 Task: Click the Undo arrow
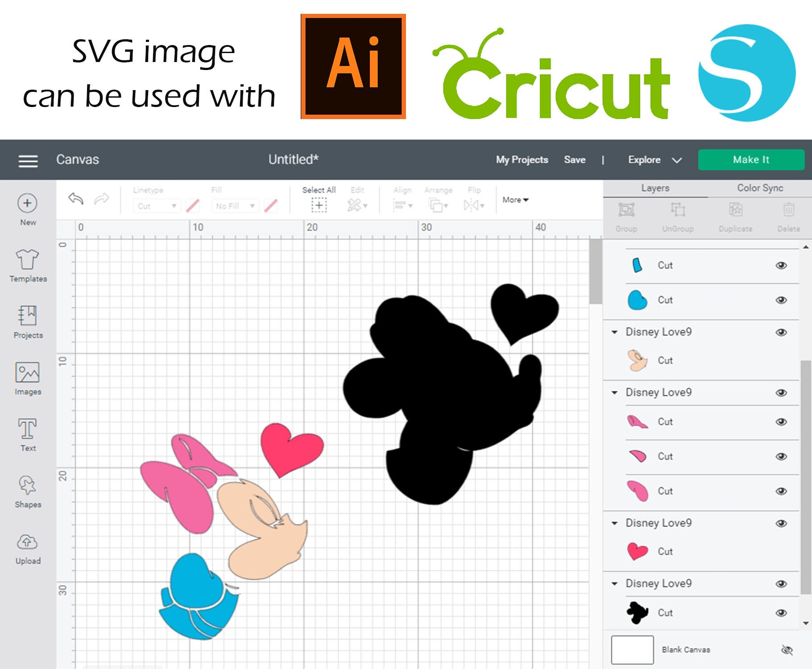tap(76, 198)
